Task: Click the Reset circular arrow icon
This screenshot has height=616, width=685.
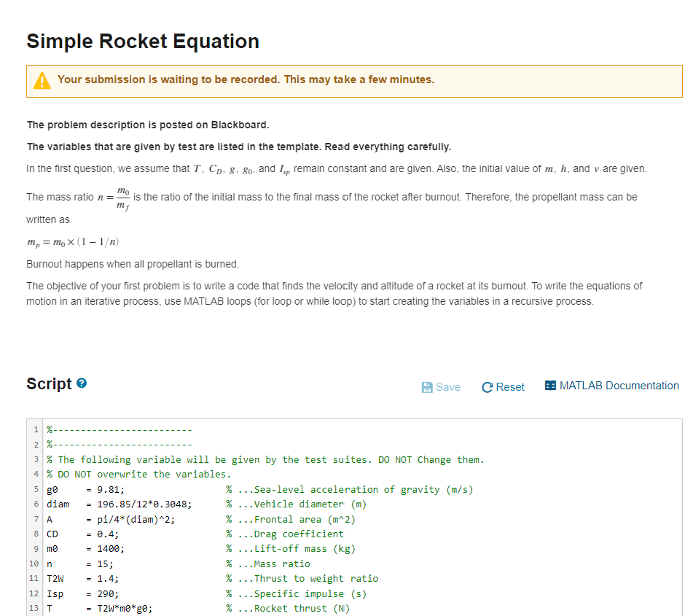Action: coord(486,387)
